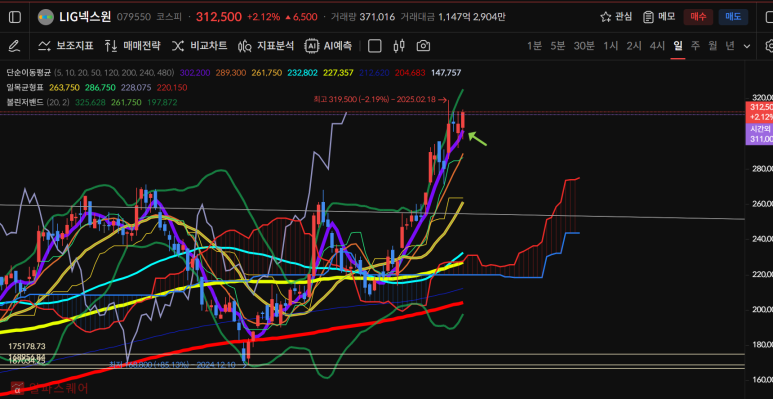This screenshot has width=773, height=399.
Task: Open the 메모 memo note
Action: point(659,17)
